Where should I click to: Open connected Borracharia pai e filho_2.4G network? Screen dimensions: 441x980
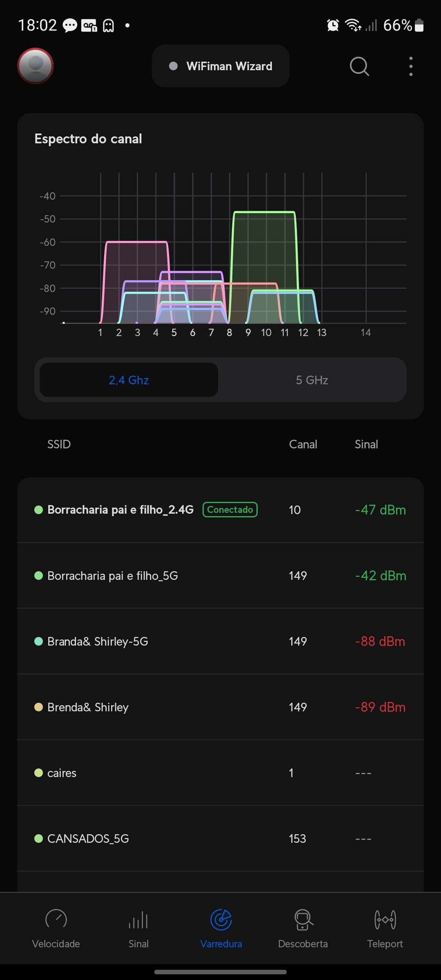click(220, 510)
